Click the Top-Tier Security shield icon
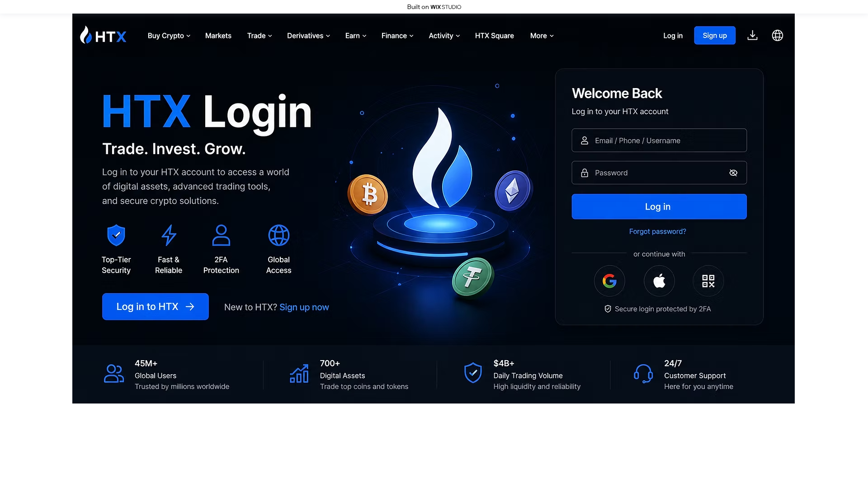The height and width of the screenshot is (488, 868). [116, 235]
